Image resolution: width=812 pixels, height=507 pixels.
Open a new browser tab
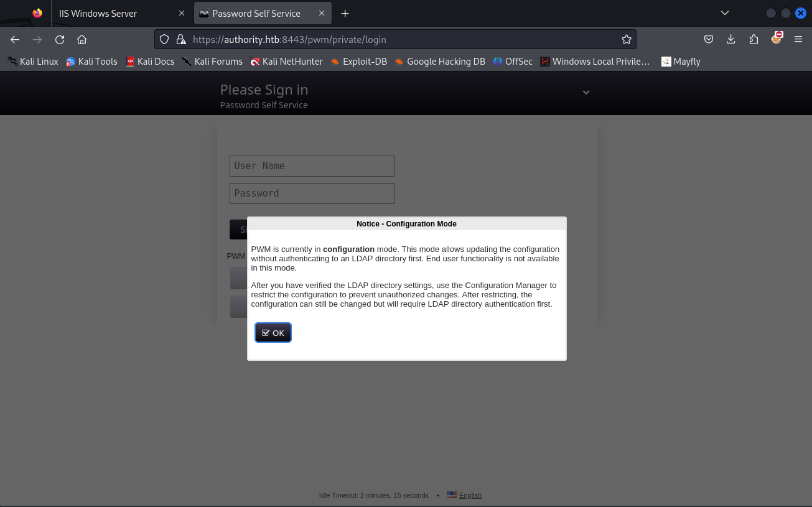point(345,13)
